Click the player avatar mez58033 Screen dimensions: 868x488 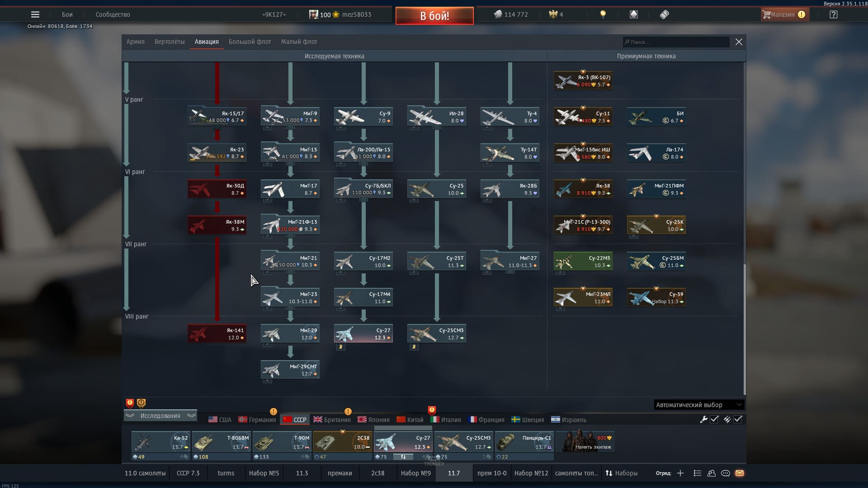click(x=313, y=14)
